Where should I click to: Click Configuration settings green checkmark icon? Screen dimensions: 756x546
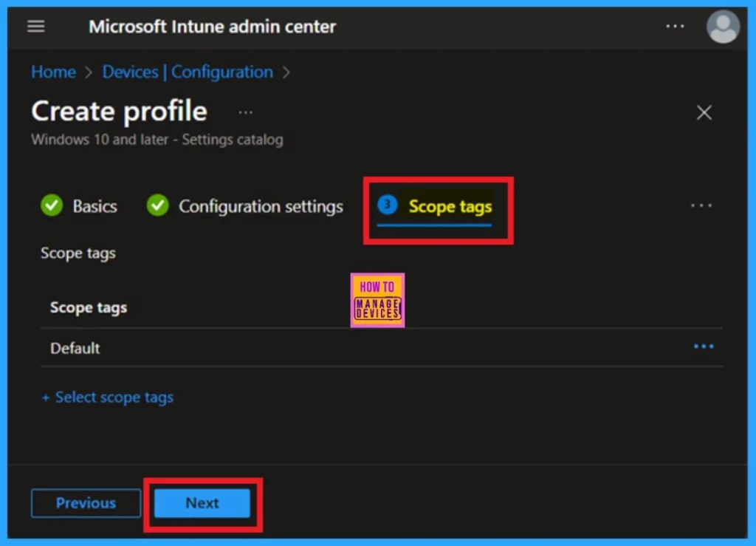coord(158,205)
